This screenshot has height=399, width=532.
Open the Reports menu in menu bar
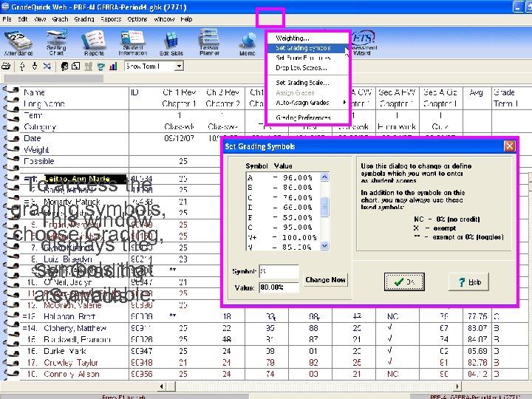tap(111, 19)
